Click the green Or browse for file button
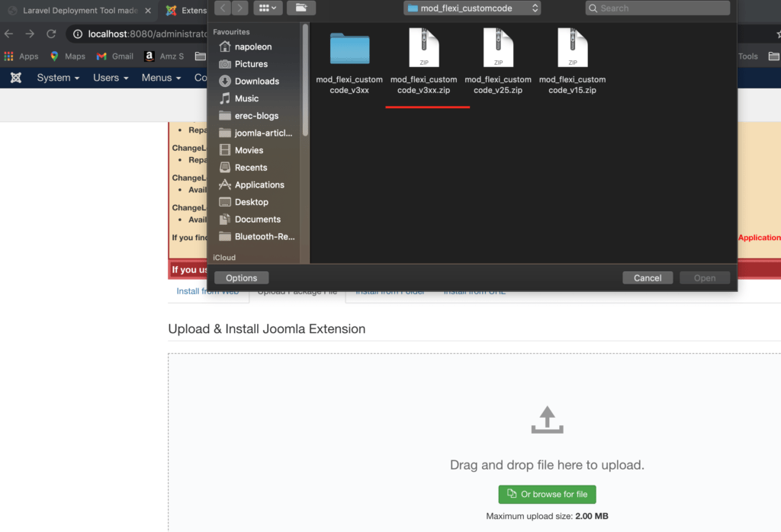This screenshot has width=781, height=532. 547,494
